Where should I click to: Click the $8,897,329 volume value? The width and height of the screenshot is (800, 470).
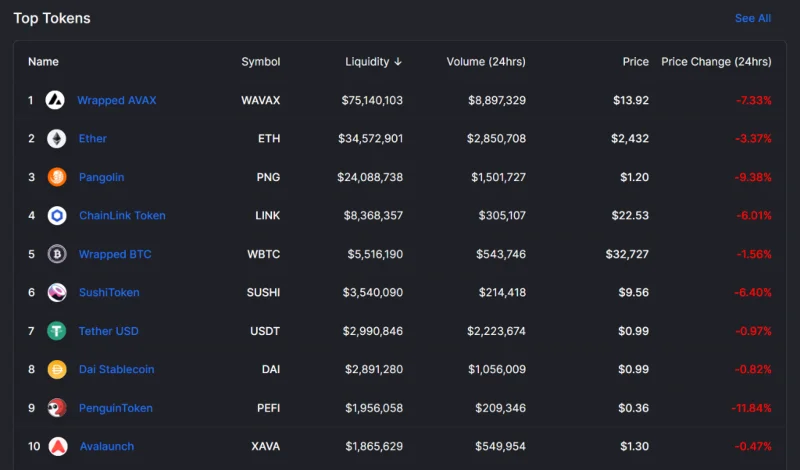point(497,100)
